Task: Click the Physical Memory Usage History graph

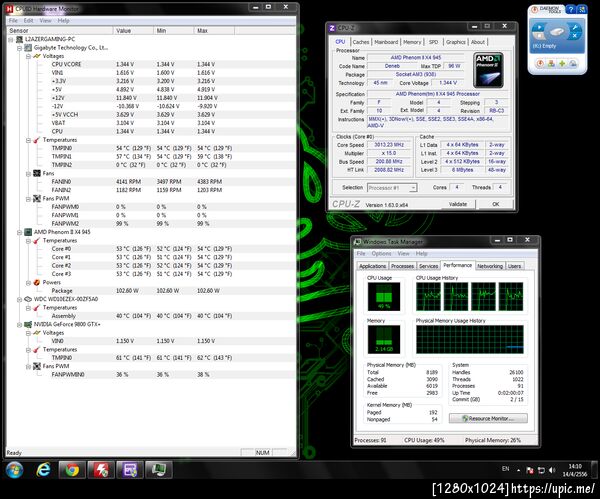Action: pyautogui.click(x=470, y=339)
